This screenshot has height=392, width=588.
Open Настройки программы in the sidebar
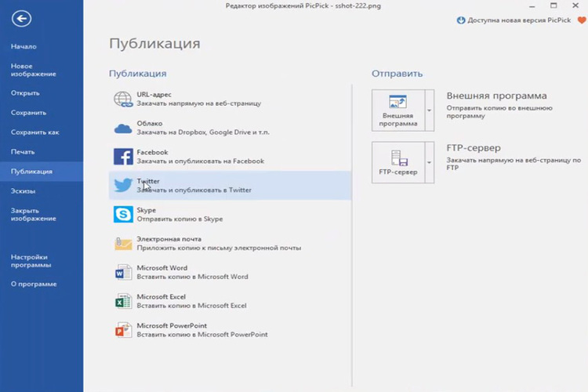tap(31, 261)
